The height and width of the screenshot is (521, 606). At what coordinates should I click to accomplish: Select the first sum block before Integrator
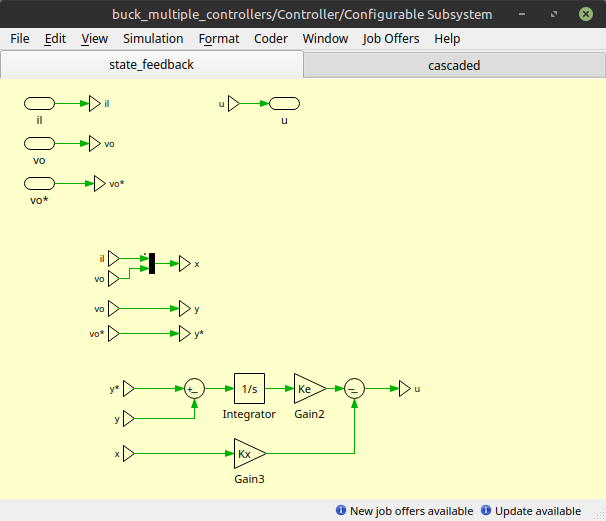pos(194,388)
